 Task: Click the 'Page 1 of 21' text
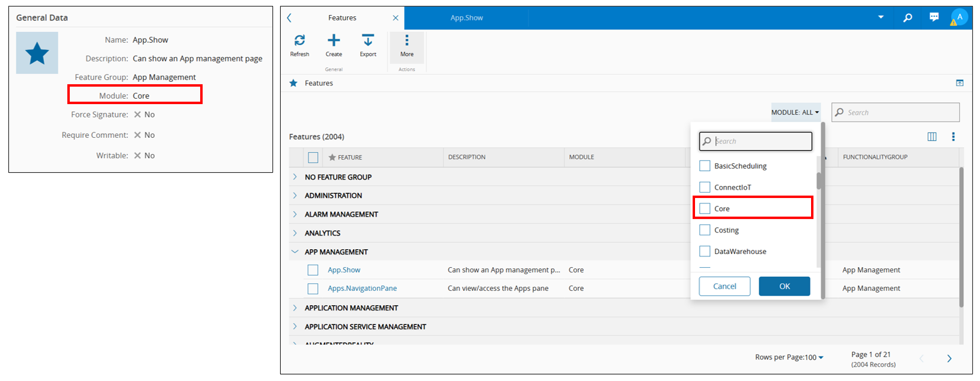point(871,355)
